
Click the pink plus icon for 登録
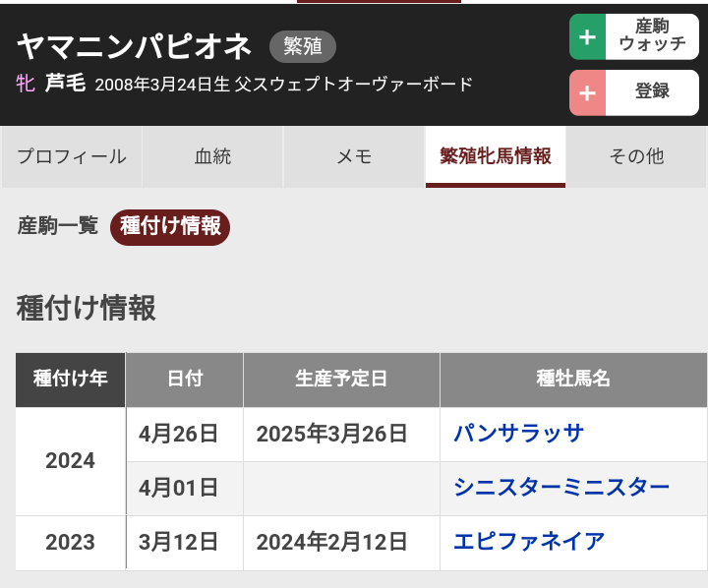point(587,92)
